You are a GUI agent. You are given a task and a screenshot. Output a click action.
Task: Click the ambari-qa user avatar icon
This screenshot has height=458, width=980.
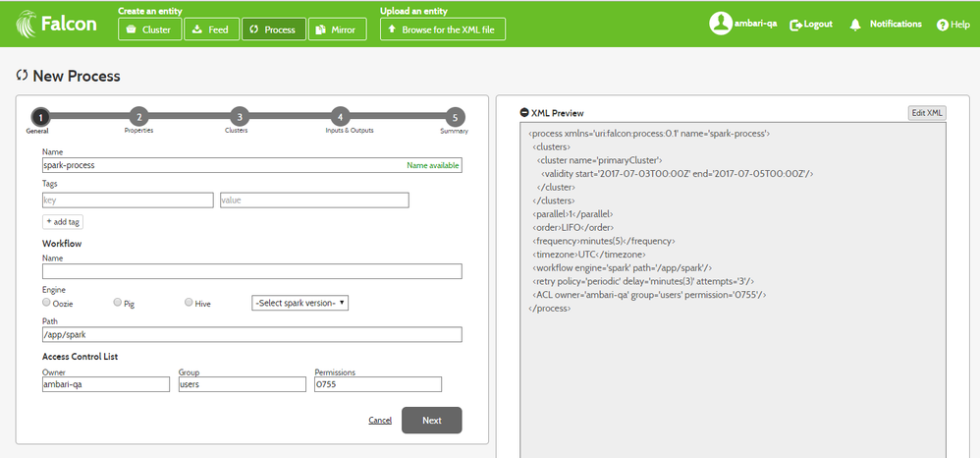pos(720,24)
